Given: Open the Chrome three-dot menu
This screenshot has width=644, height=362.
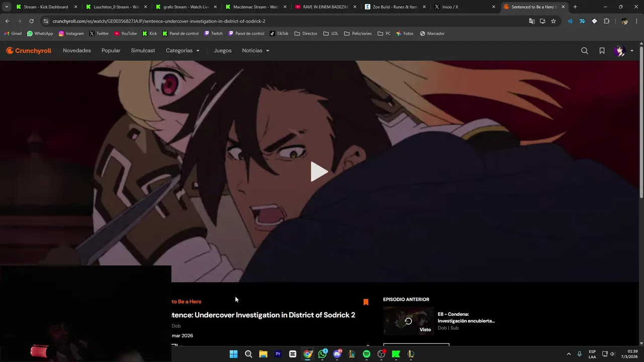Looking at the screenshot, I should (636, 21).
